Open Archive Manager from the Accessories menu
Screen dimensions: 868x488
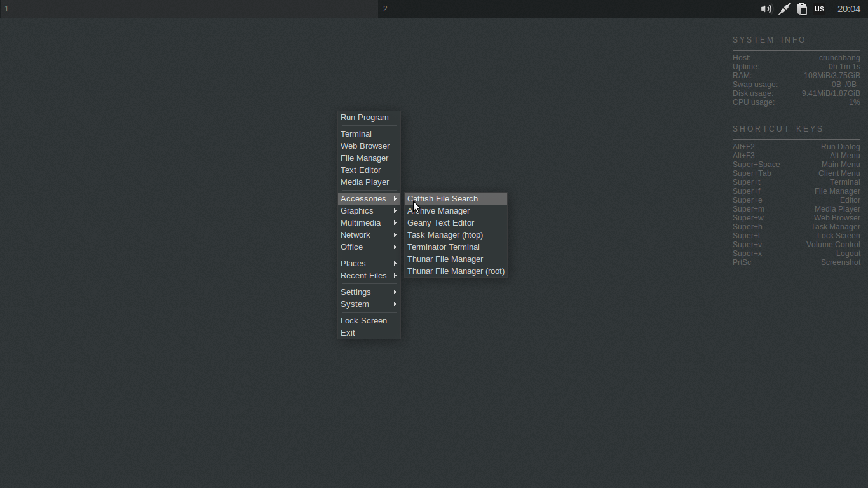pyautogui.click(x=438, y=210)
